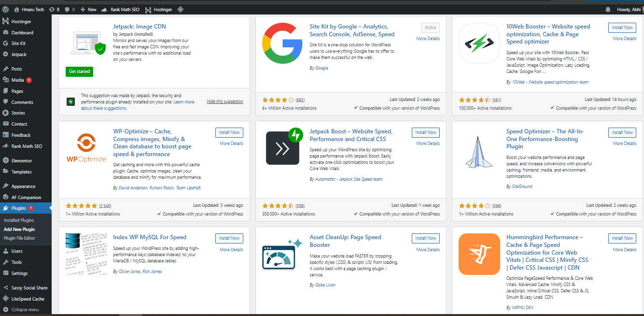Open Plugin File Editor submenu
Viewport: 644px width, 316px height.
tap(19, 238)
